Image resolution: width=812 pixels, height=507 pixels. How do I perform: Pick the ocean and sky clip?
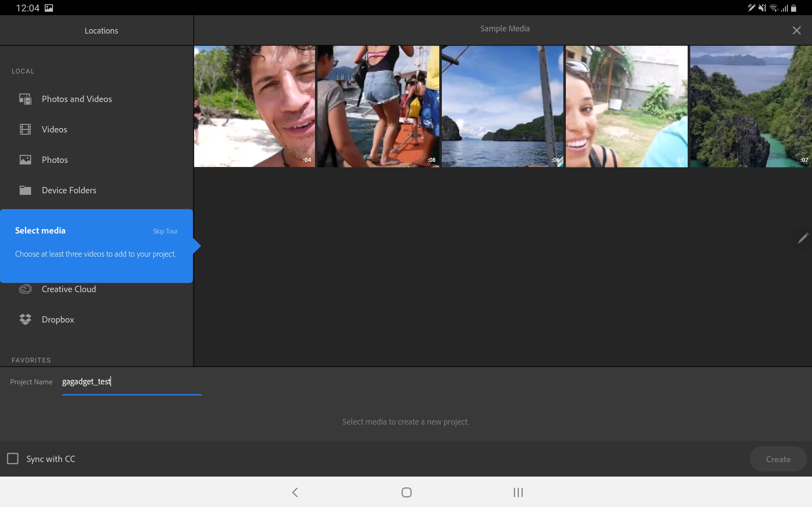(x=502, y=106)
